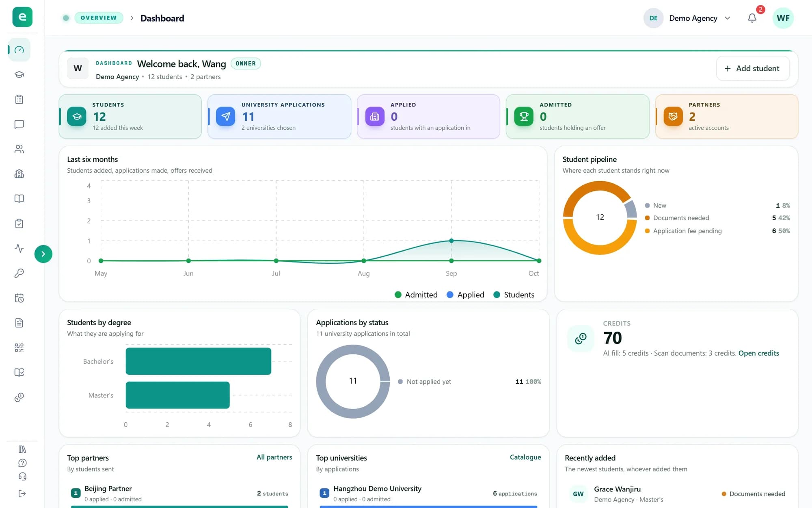Click the green 'e' app logo
The image size is (812, 508).
22,17
